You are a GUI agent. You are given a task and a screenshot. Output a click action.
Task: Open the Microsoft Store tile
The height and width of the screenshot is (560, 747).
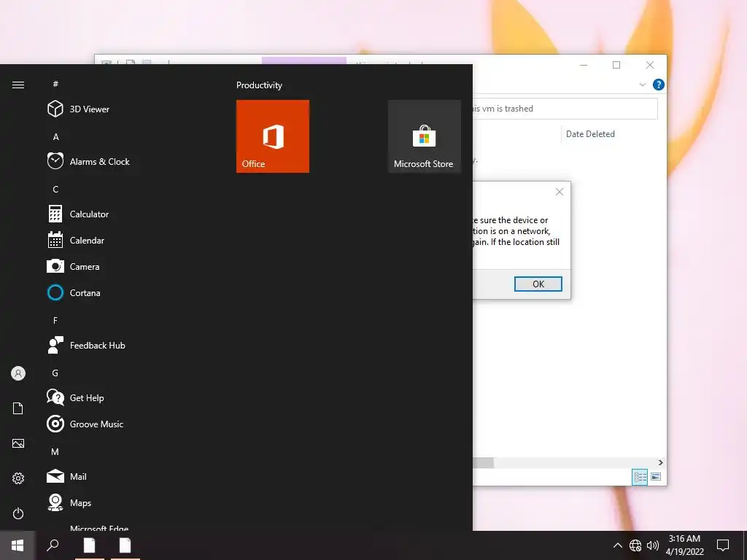(x=424, y=136)
